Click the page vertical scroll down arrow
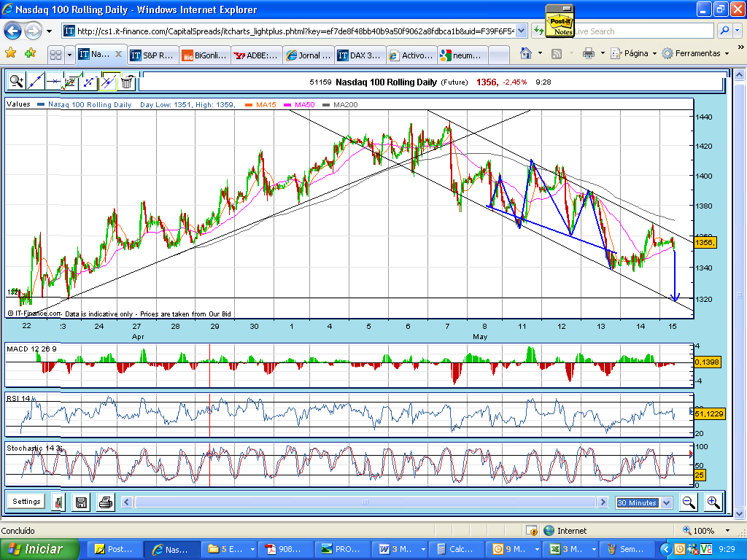The image size is (747, 560). 740,513
